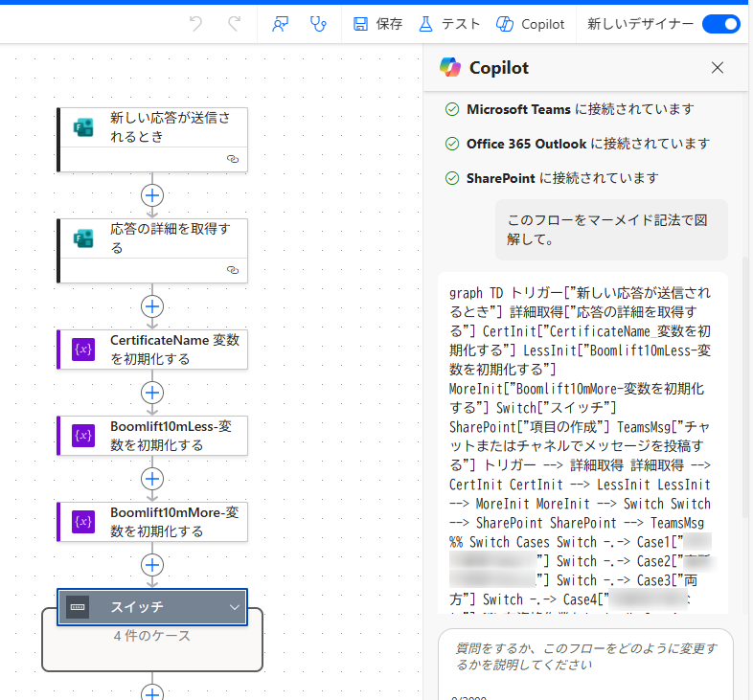
Task: Click the variable icon on Boomlift10mLess card
Action: click(x=83, y=436)
